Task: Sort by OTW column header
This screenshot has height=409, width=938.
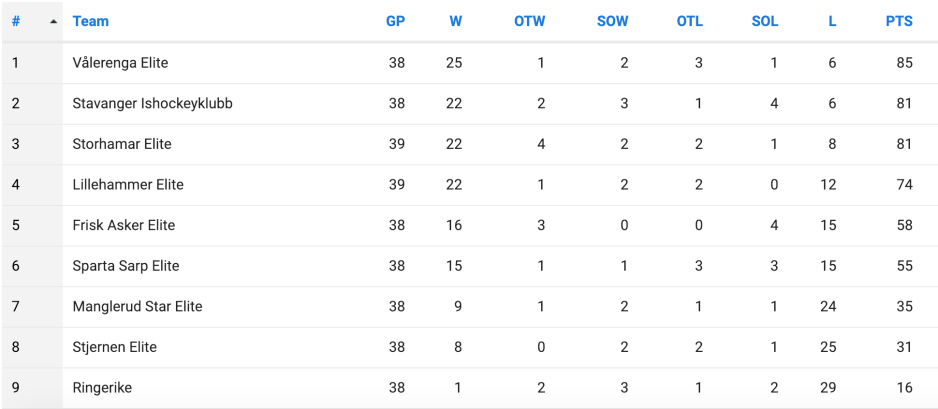Action: pyautogui.click(x=529, y=21)
